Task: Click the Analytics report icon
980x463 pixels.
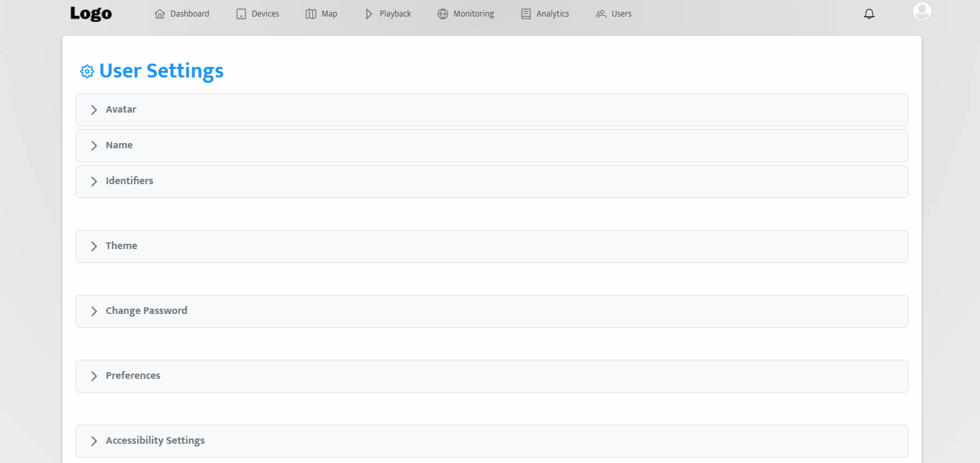Action: pos(526,14)
